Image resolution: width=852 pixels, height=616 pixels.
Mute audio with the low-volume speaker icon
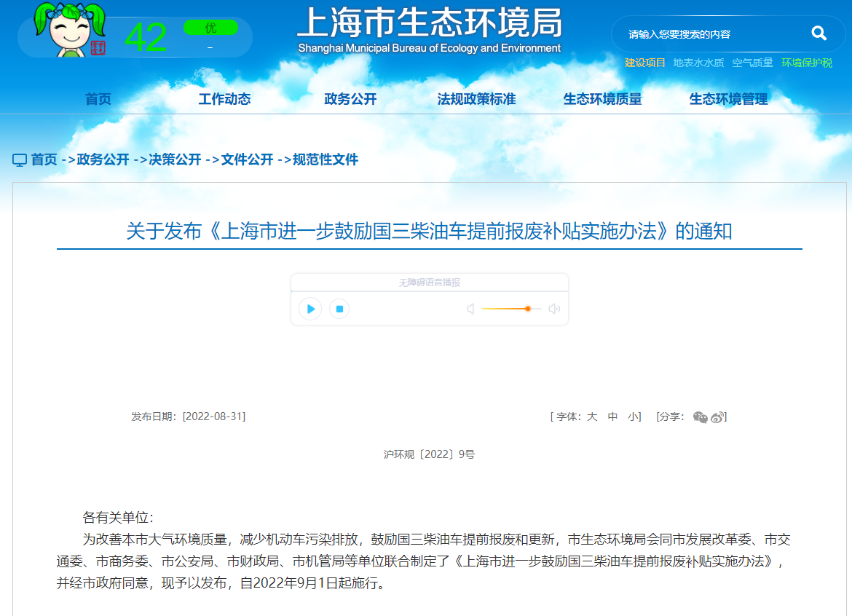pos(470,309)
